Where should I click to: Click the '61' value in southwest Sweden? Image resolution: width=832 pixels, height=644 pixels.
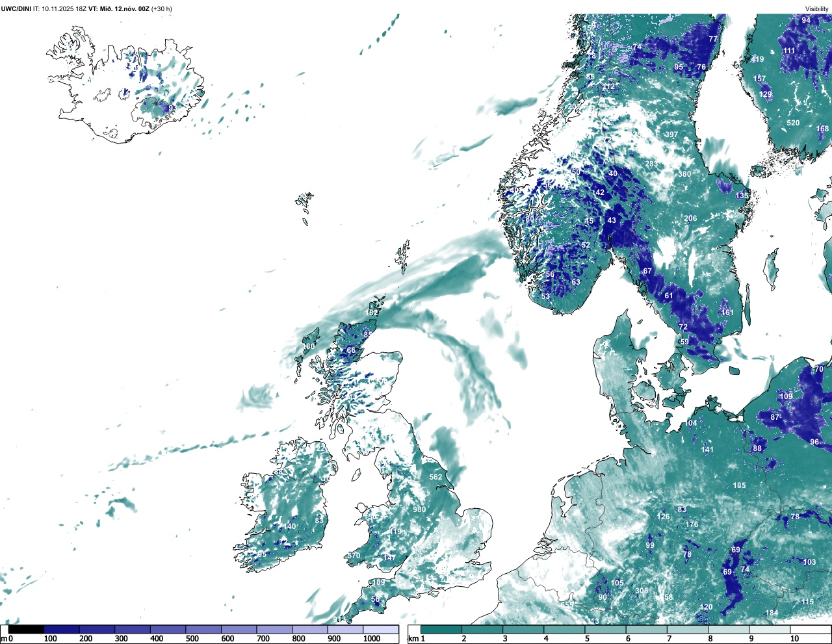click(x=669, y=296)
